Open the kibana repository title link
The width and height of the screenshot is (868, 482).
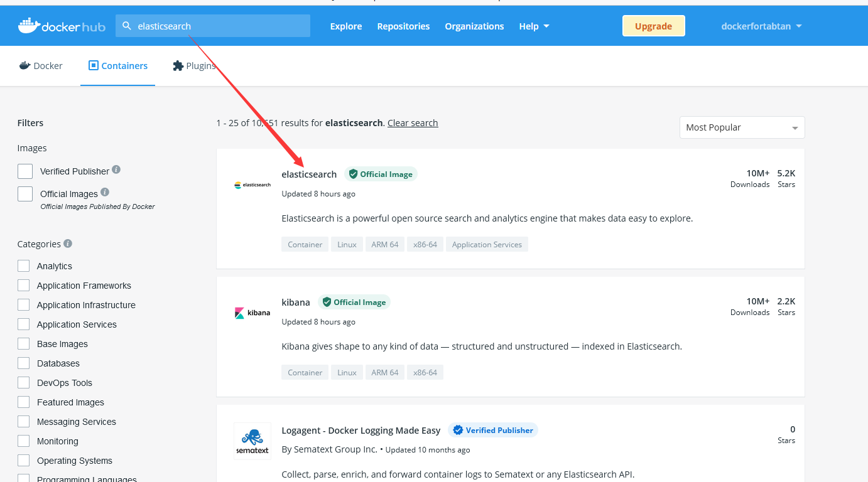point(296,302)
